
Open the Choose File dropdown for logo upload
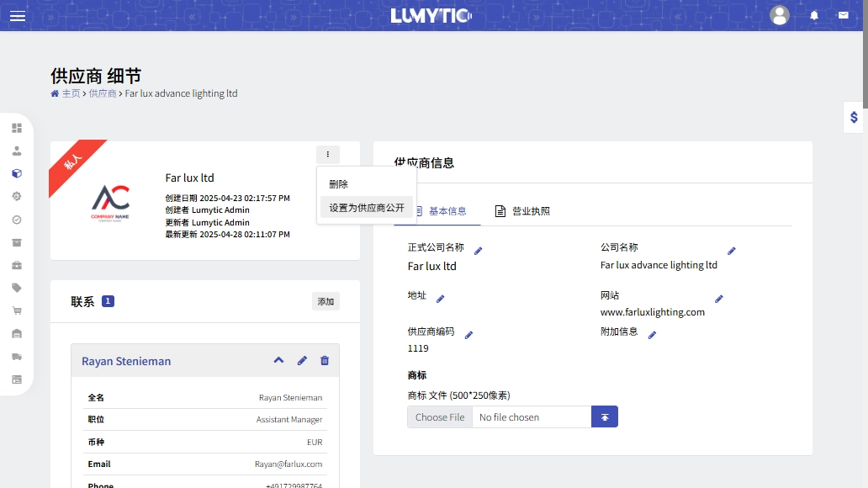click(x=439, y=416)
